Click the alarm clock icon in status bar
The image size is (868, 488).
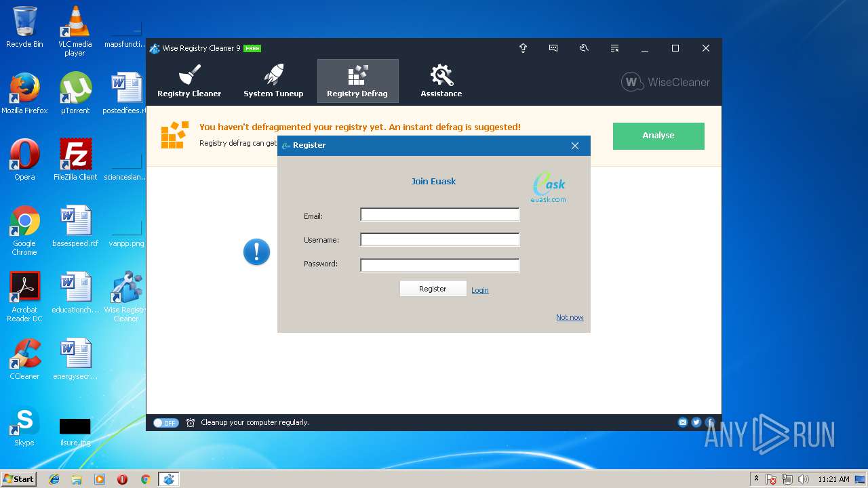click(191, 422)
